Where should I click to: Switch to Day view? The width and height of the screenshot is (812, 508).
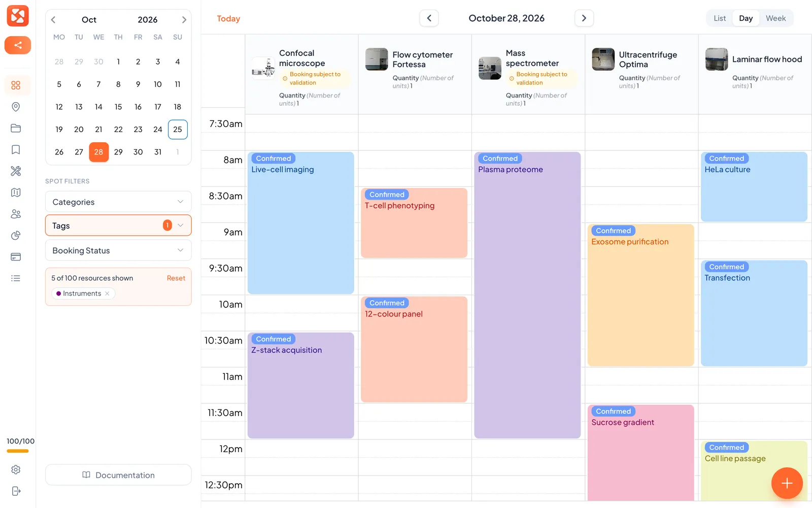(x=746, y=18)
